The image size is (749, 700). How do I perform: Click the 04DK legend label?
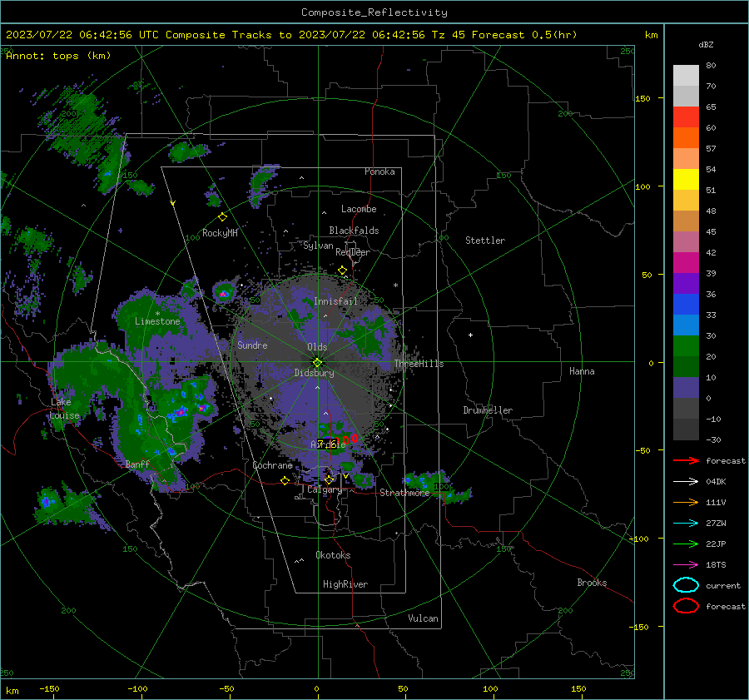point(716,482)
